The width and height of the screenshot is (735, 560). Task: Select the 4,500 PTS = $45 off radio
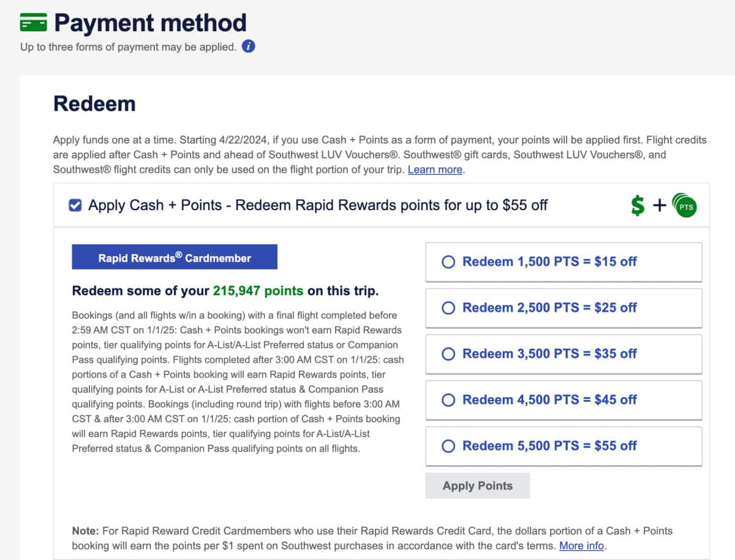pos(448,400)
